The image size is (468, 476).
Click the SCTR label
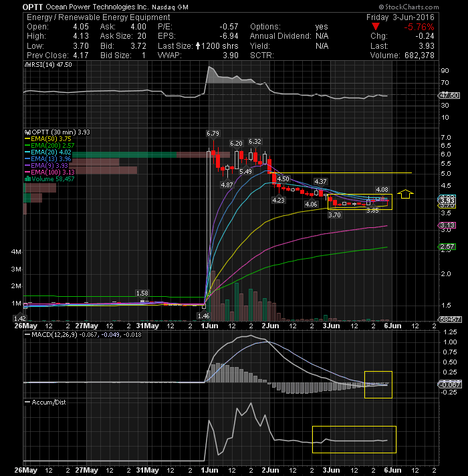tap(262, 55)
